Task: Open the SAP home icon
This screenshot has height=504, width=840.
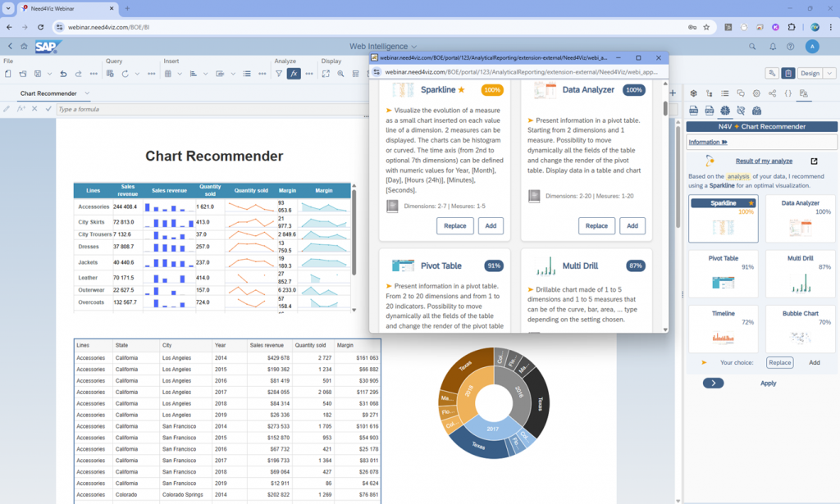Action: (x=24, y=47)
